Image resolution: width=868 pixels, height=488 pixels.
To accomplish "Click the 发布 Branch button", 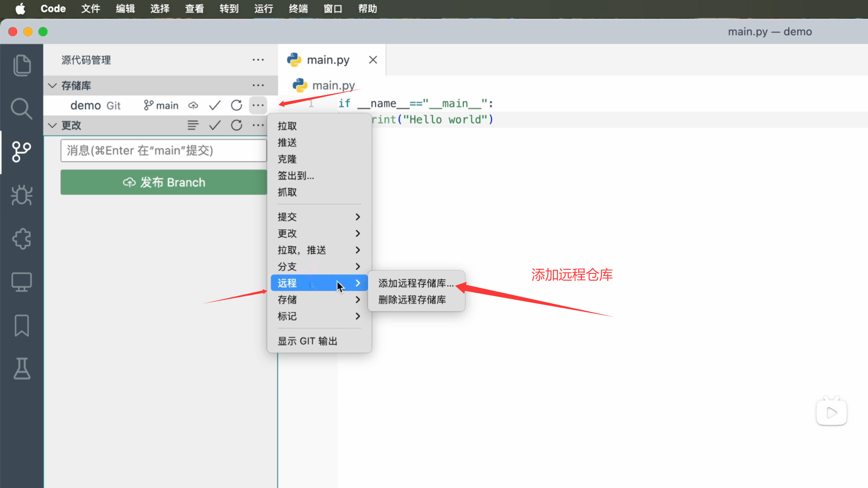I will (164, 182).
